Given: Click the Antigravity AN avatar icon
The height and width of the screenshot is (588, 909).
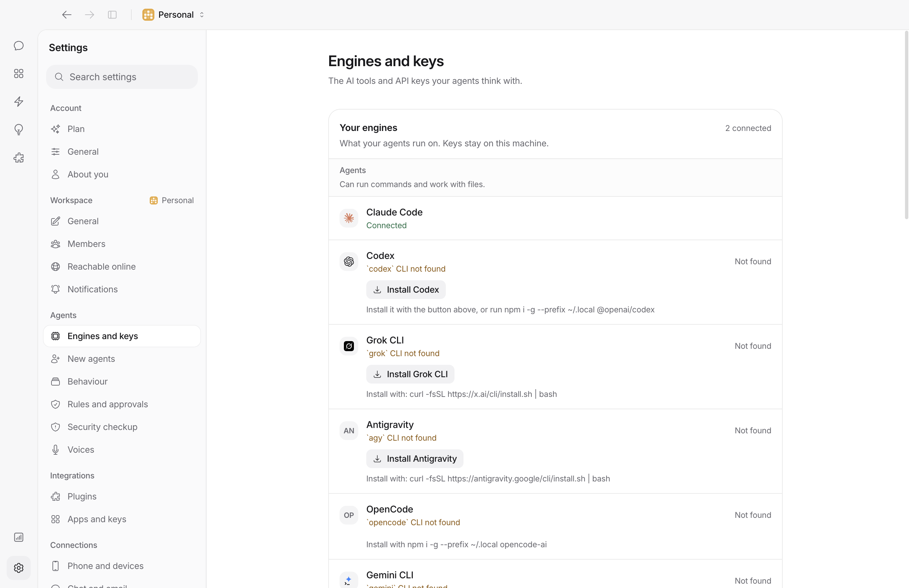Looking at the screenshot, I should 349,431.
